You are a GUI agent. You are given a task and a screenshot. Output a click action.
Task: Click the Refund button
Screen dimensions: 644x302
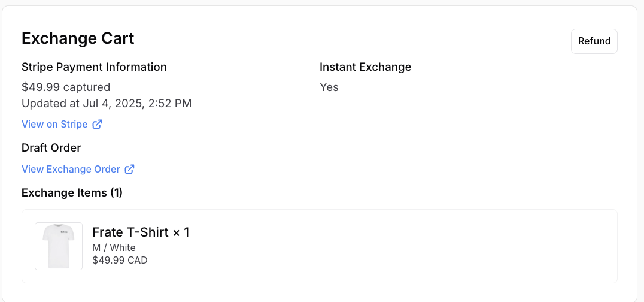click(x=594, y=41)
